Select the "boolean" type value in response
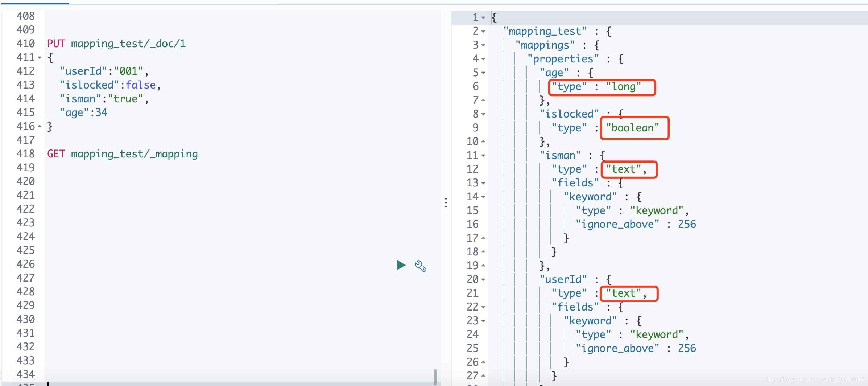This screenshot has height=386, width=868. tap(632, 128)
